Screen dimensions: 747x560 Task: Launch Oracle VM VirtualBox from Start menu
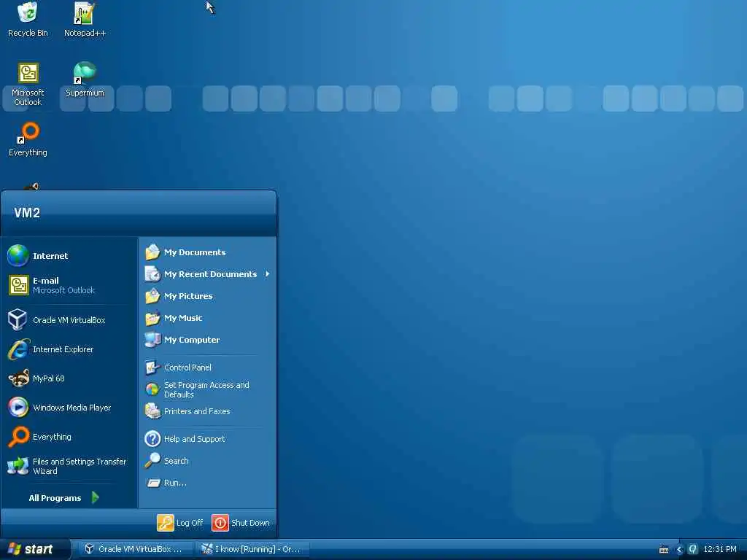coord(69,320)
